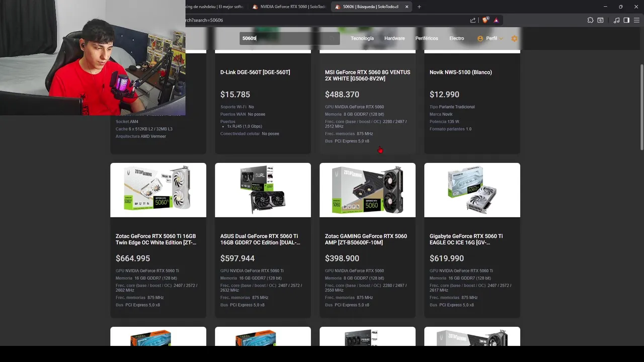Open the Brave wallet icon
This screenshot has width=644, height=362.
coord(600,20)
